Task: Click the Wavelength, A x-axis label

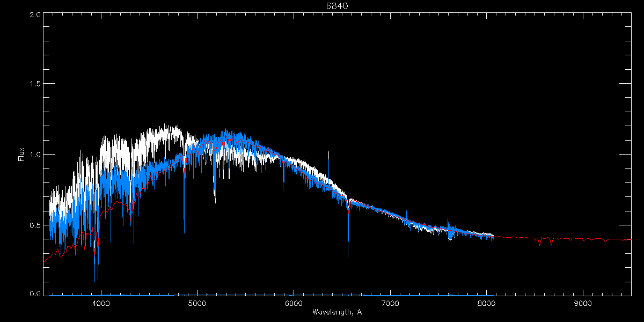Action: point(337,312)
